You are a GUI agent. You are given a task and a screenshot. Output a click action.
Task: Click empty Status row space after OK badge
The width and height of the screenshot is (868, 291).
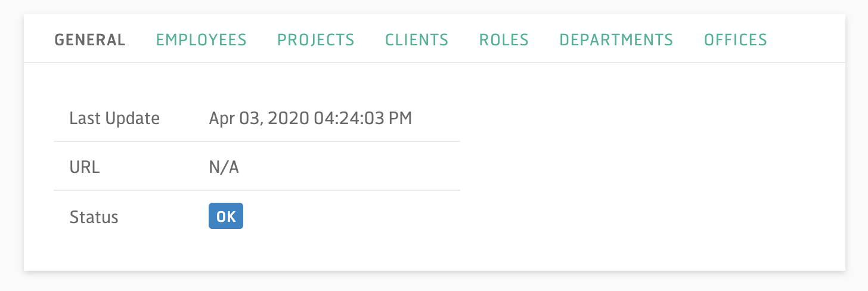tap(352, 216)
